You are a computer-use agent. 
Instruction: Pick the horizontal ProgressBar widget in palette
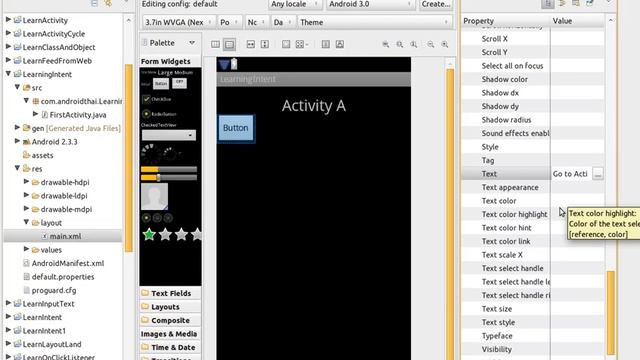(169, 169)
